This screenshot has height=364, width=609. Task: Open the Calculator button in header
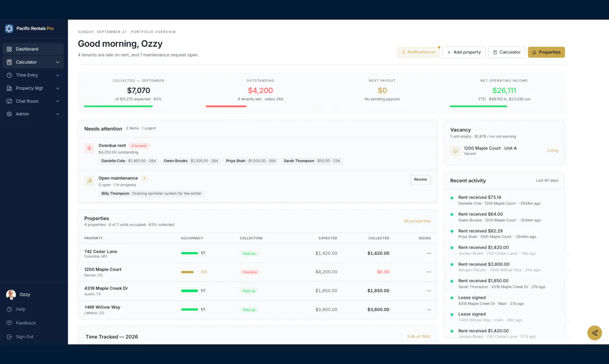tap(507, 52)
